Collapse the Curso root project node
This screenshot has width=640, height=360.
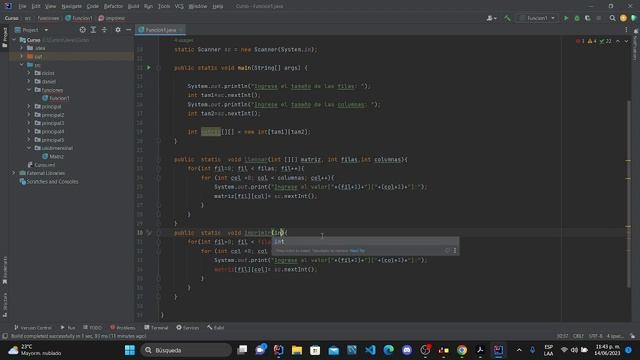[x=14, y=40]
